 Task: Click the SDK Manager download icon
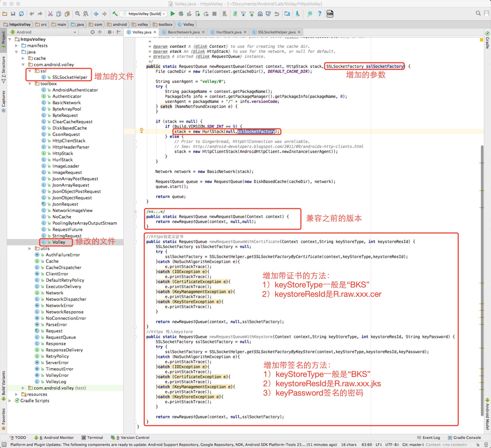[297, 14]
